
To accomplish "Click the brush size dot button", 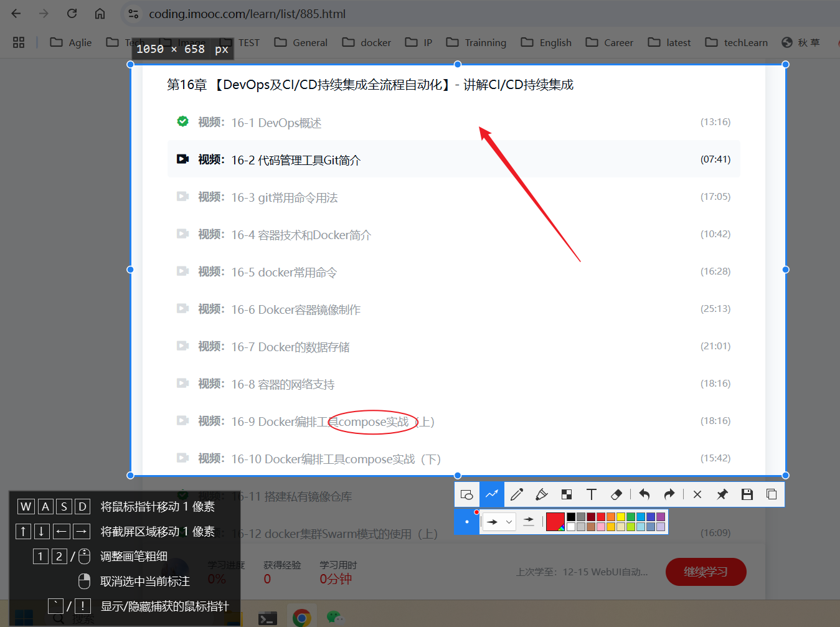I will (467, 522).
